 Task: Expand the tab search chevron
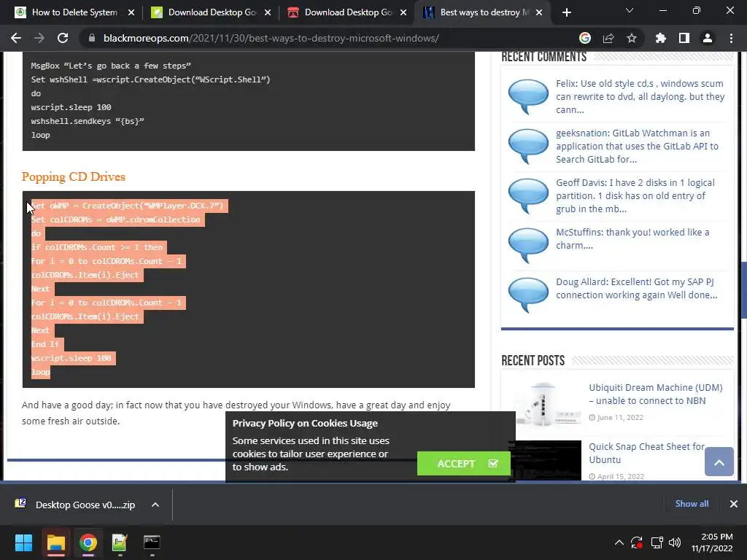[630, 10]
